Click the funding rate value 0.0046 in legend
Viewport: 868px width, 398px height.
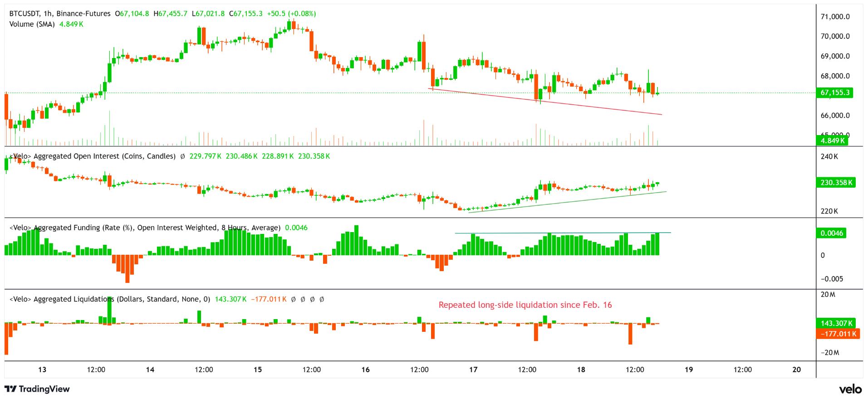pyautogui.click(x=296, y=228)
